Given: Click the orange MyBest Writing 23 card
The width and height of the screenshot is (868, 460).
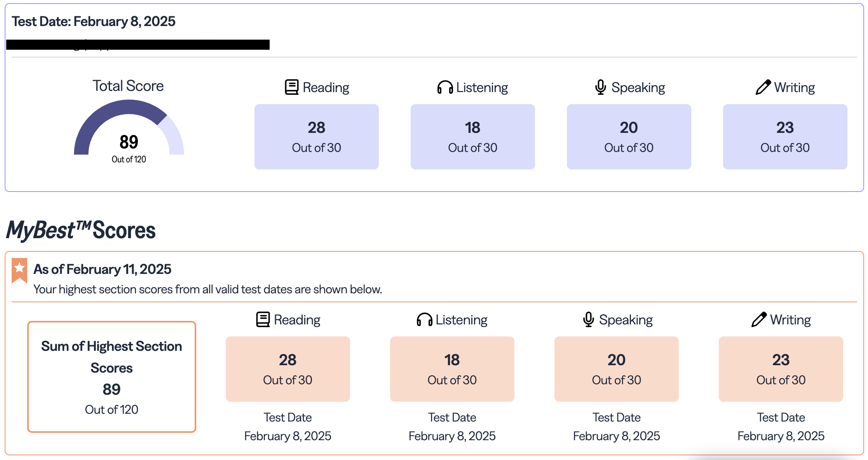Looking at the screenshot, I should (x=781, y=369).
